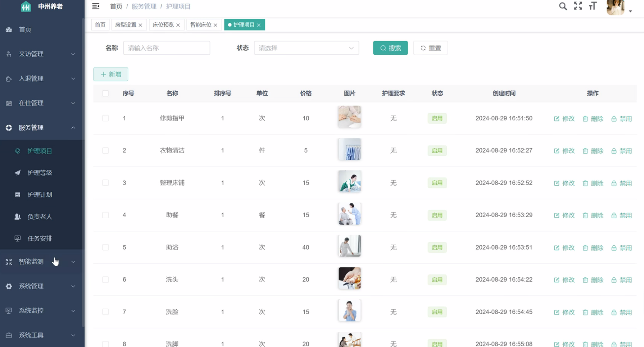
Task: Open the font size setting icon
Action: 593,6
